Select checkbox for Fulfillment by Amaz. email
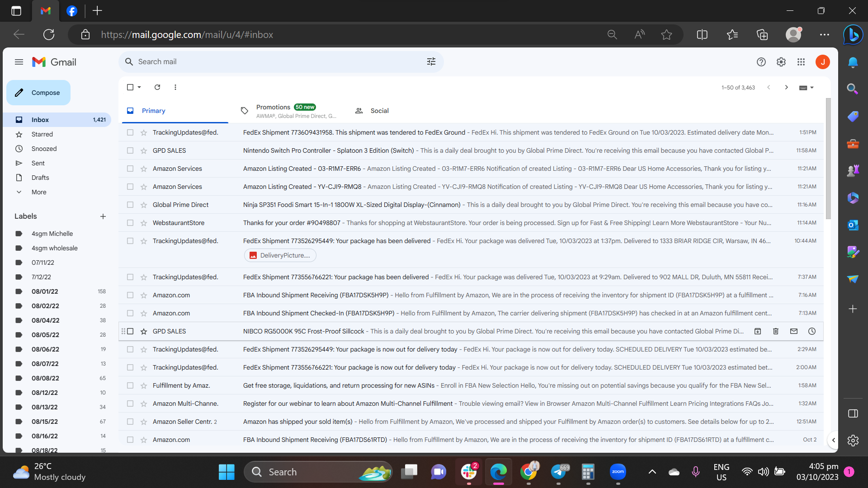This screenshot has height=488, width=868. coord(130,385)
